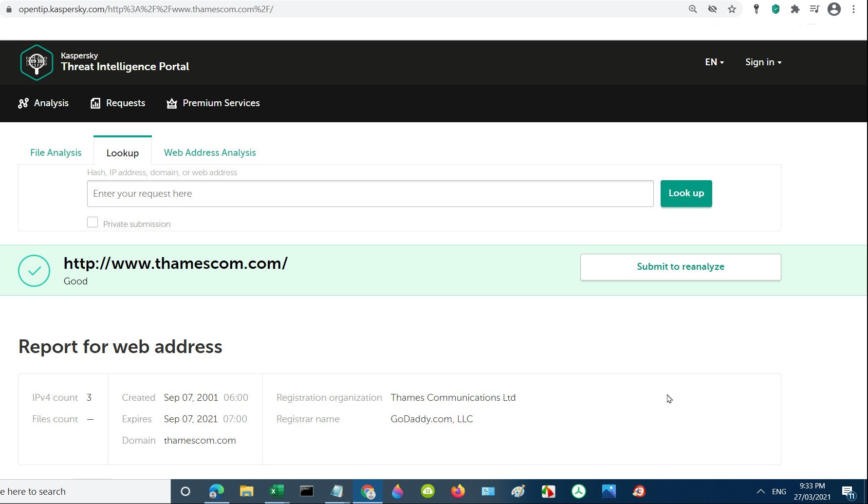Click the zoom magnifier icon in address bar
The height and width of the screenshot is (504, 868).
693,9
